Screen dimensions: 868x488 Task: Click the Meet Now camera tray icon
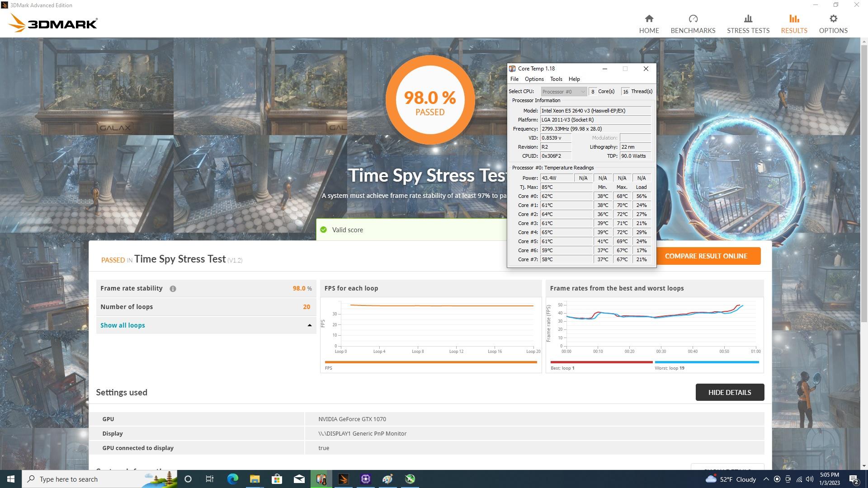788,479
